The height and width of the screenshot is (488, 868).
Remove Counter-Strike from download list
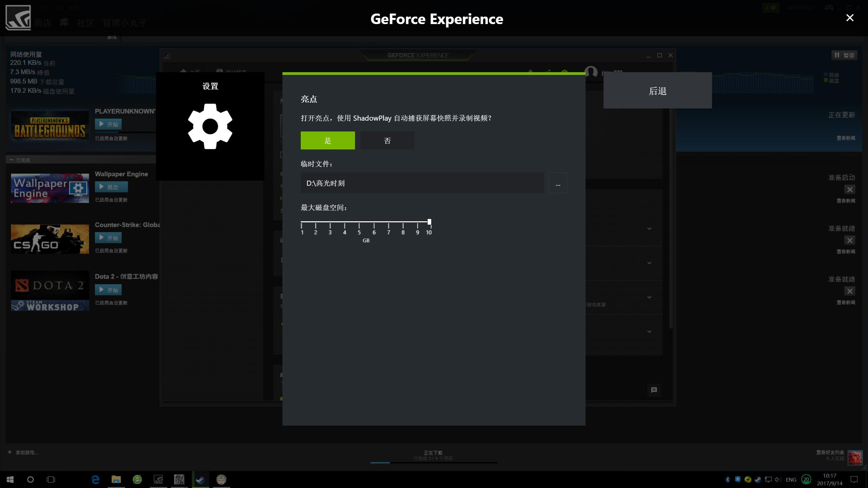[850, 241]
